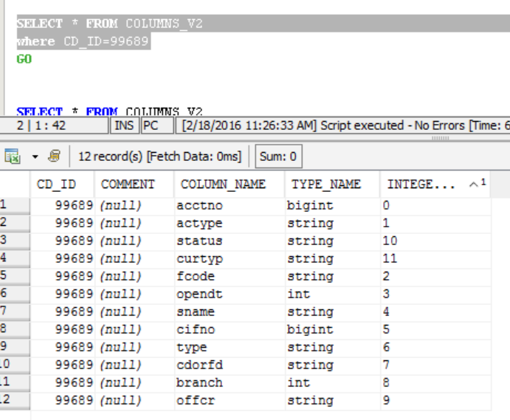Click the where CD_ID=99689 line in editor

coord(83,41)
